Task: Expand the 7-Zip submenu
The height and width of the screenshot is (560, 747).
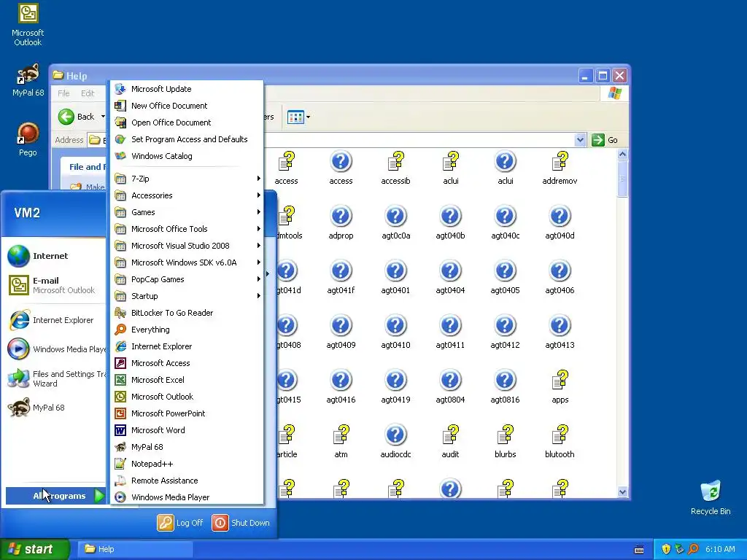Action: point(187,179)
